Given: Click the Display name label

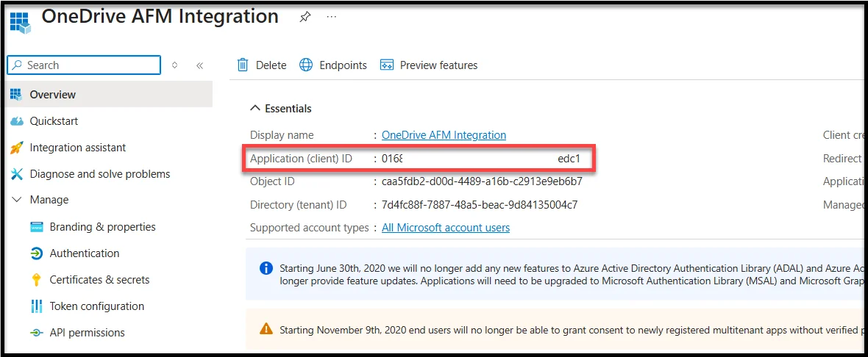Looking at the screenshot, I should [282, 135].
